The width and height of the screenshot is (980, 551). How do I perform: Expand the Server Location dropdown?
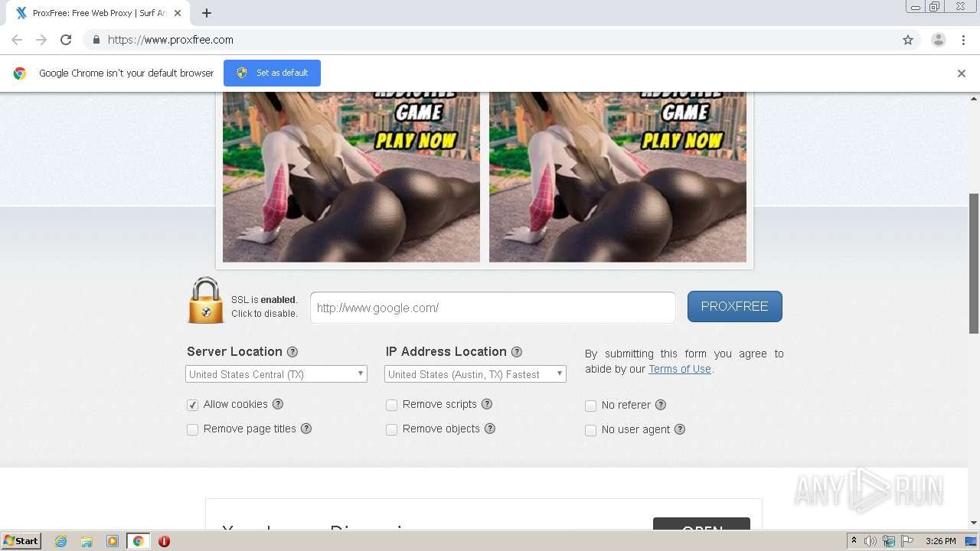click(x=276, y=374)
